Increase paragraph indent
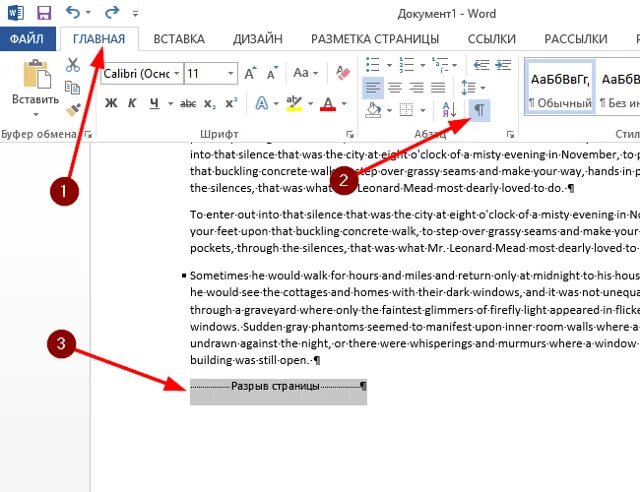This screenshot has width=640, height=492. tap(503, 65)
